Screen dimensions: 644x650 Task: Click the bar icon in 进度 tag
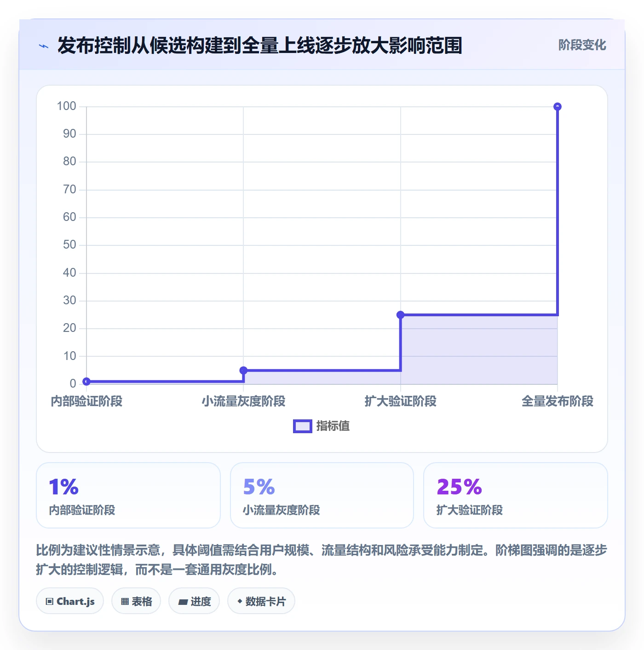point(183,602)
